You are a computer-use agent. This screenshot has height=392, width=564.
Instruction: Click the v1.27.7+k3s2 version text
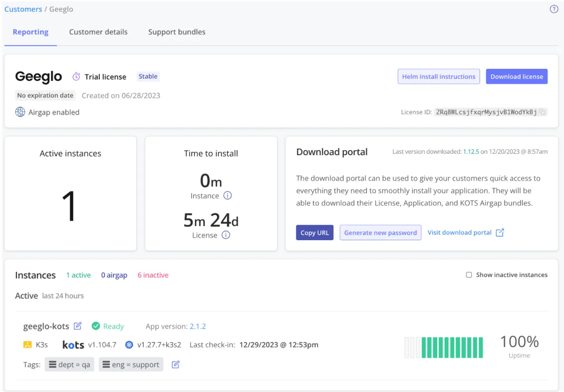(159, 345)
